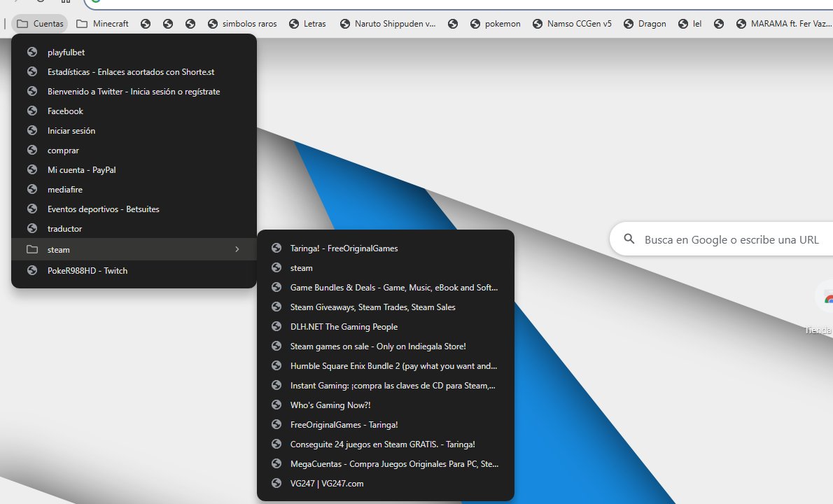Open the steam bookmark in submenu

pyautogui.click(x=386, y=267)
